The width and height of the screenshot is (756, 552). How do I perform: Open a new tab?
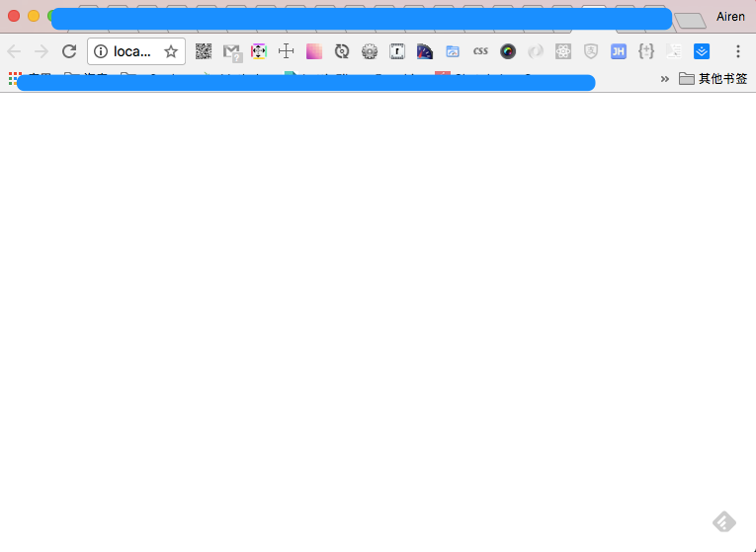tap(691, 21)
